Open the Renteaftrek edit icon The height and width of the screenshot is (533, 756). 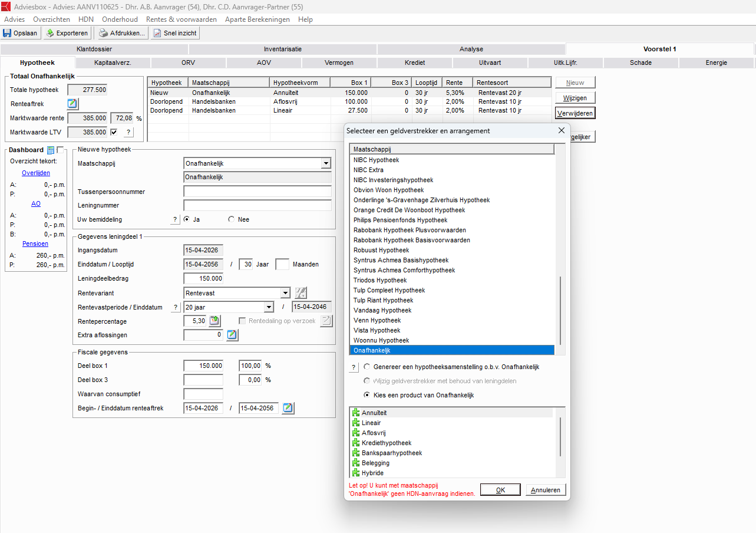[72, 104]
